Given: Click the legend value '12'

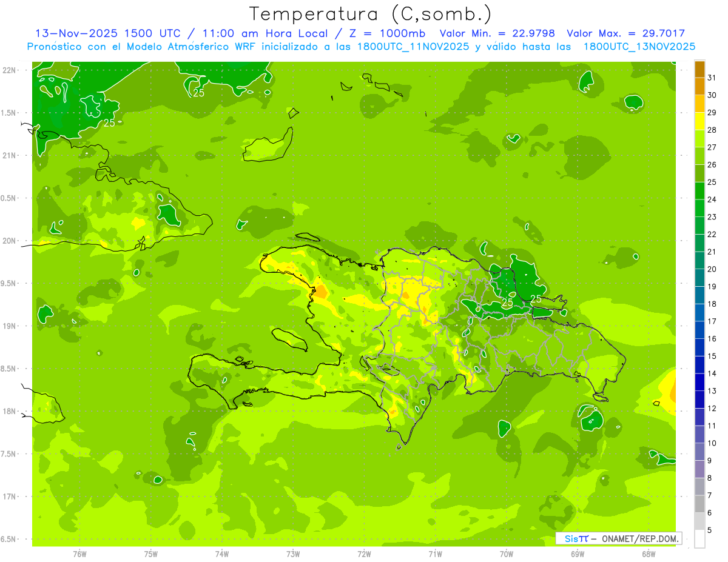Looking at the screenshot, I should point(712,408).
